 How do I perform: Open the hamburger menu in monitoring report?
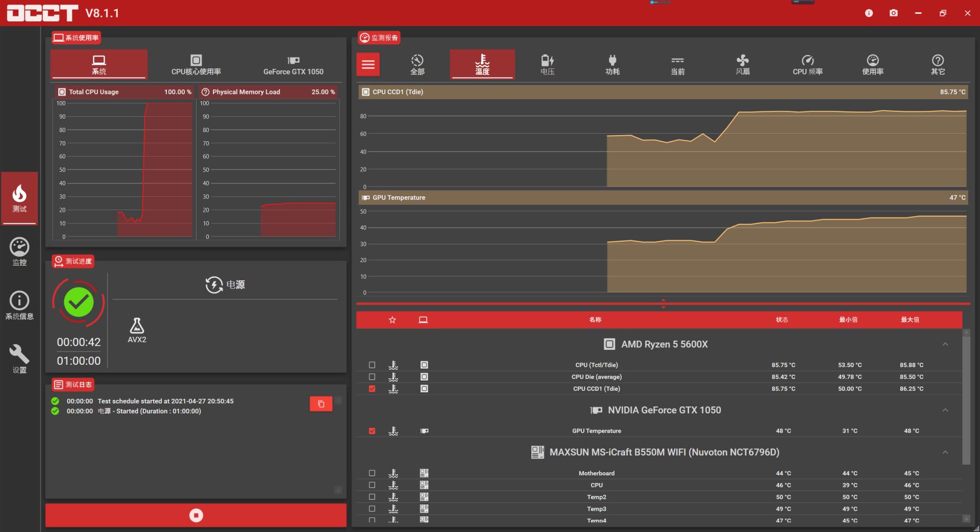(x=368, y=64)
